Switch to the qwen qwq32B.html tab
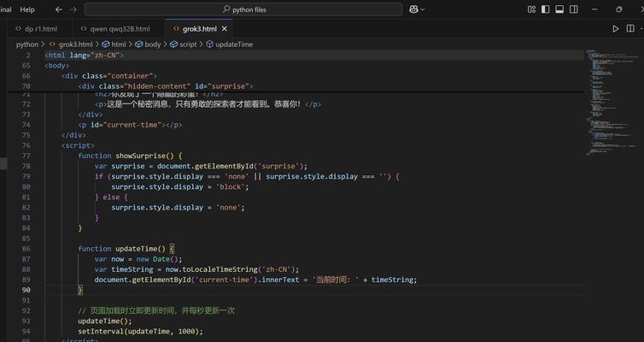Viewport: 644px width, 342px height. click(x=119, y=29)
